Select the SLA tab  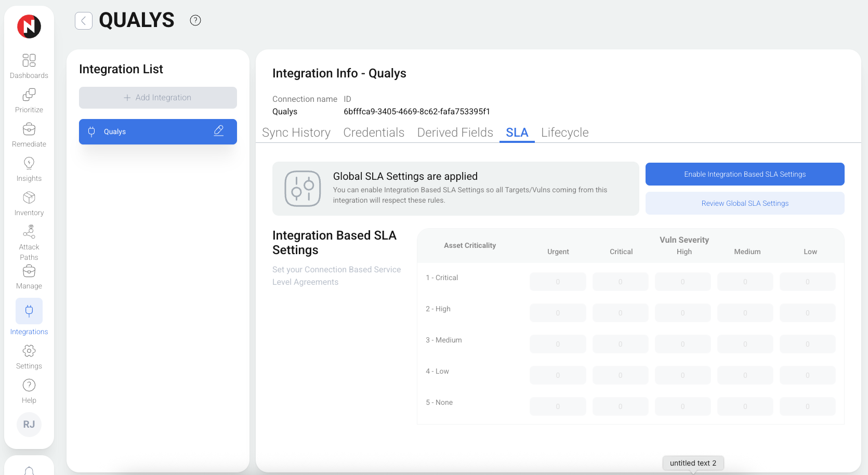click(517, 133)
